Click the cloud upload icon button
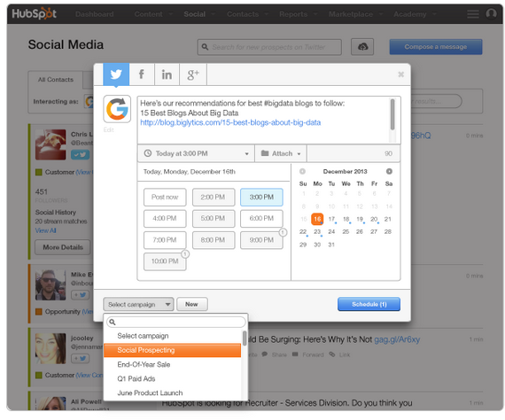The width and height of the screenshot is (505, 420). pyautogui.click(x=362, y=47)
